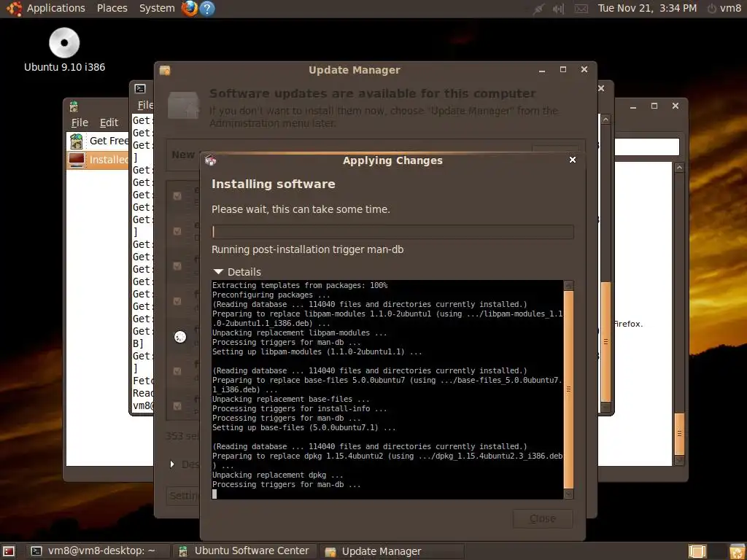Open the System menu

(x=157, y=8)
